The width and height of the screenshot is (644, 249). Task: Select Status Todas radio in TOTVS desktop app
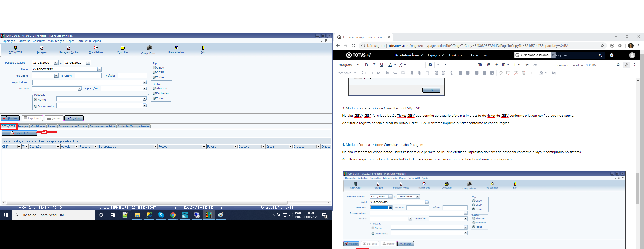pos(154,98)
